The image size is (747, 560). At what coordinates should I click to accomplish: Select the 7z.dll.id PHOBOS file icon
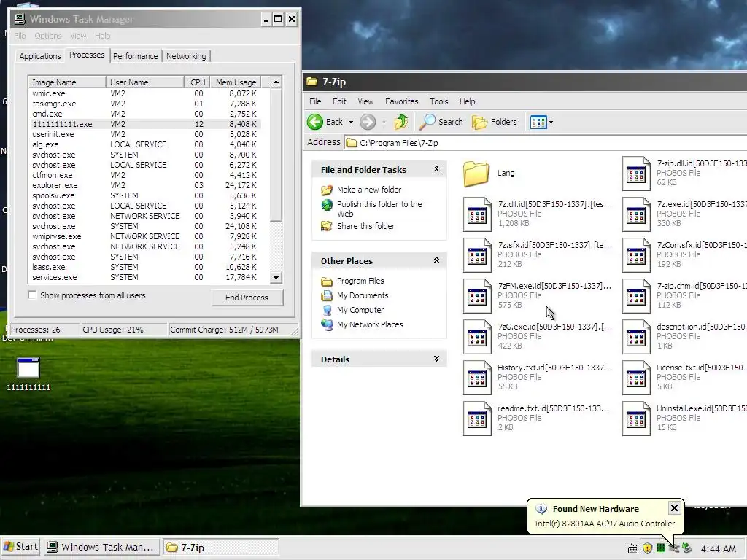click(477, 214)
